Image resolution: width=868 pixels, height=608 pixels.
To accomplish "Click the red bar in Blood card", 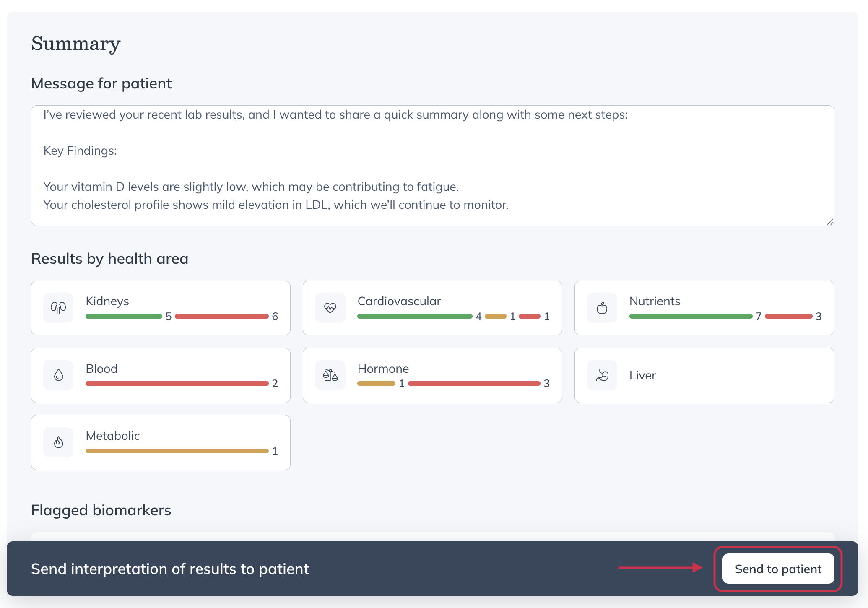I will (x=177, y=383).
